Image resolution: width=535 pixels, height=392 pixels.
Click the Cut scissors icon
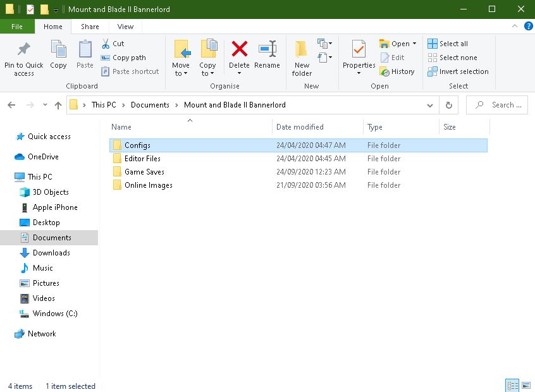coord(106,44)
